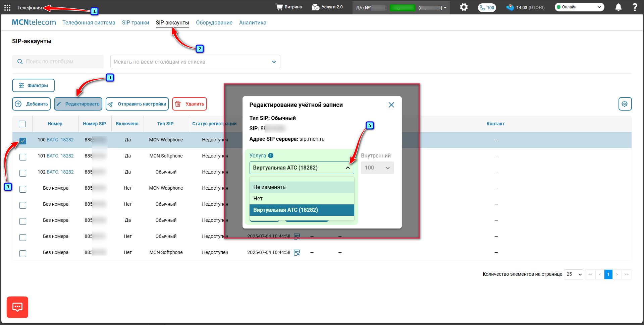Open the help question mark
The image size is (644, 325).
tap(635, 7)
